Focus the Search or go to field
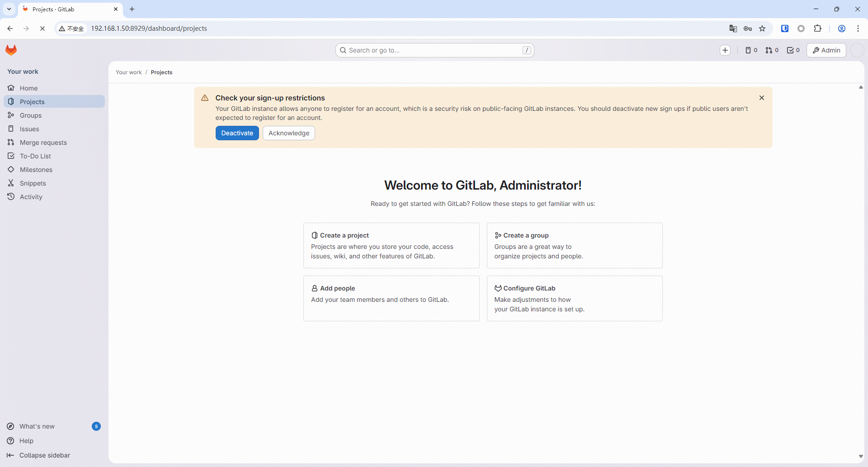 (x=435, y=50)
